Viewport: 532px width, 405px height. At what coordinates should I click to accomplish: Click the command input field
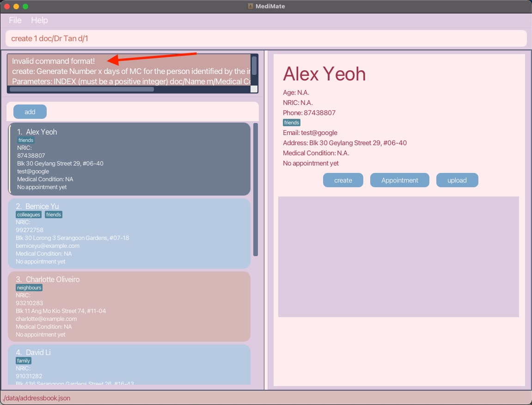(266, 38)
